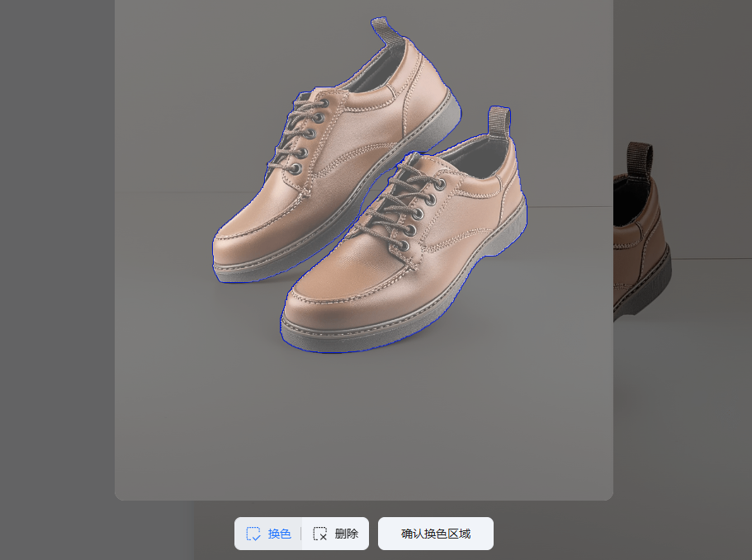
Task: Click the 换色 selection icon with checkmark
Action: pyautogui.click(x=253, y=534)
